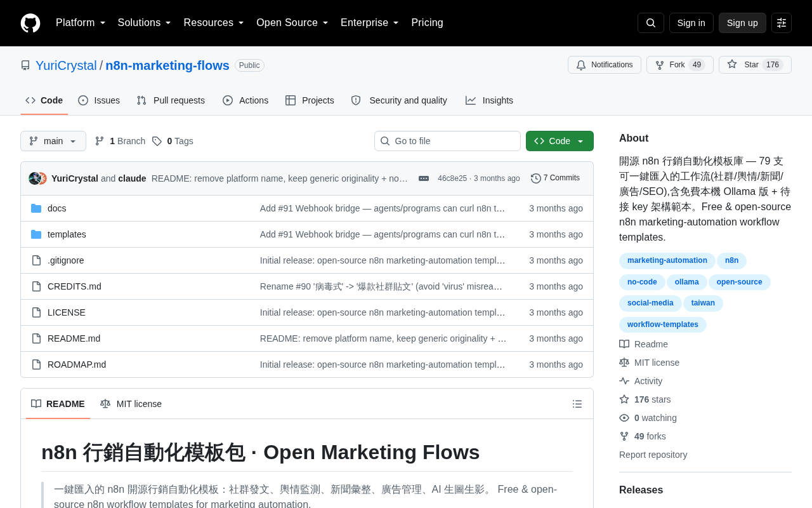Select the marketing-automation topic tag
This screenshot has width=812, height=508.
[667, 261]
